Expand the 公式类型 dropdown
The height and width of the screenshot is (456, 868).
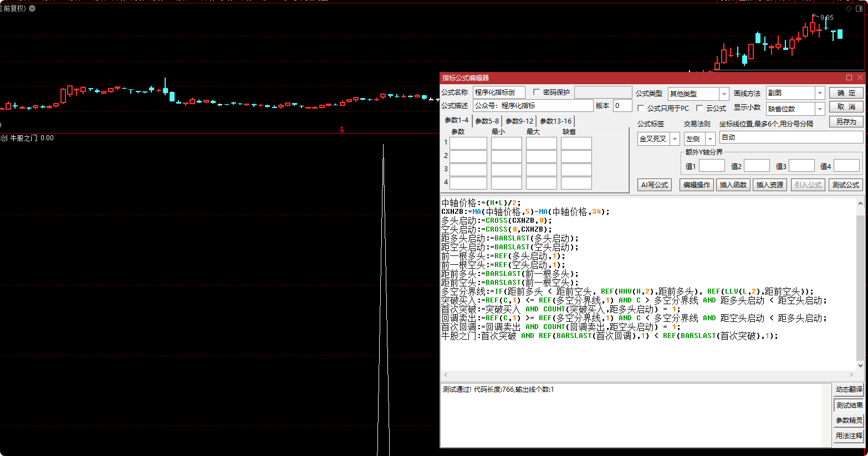pos(724,94)
